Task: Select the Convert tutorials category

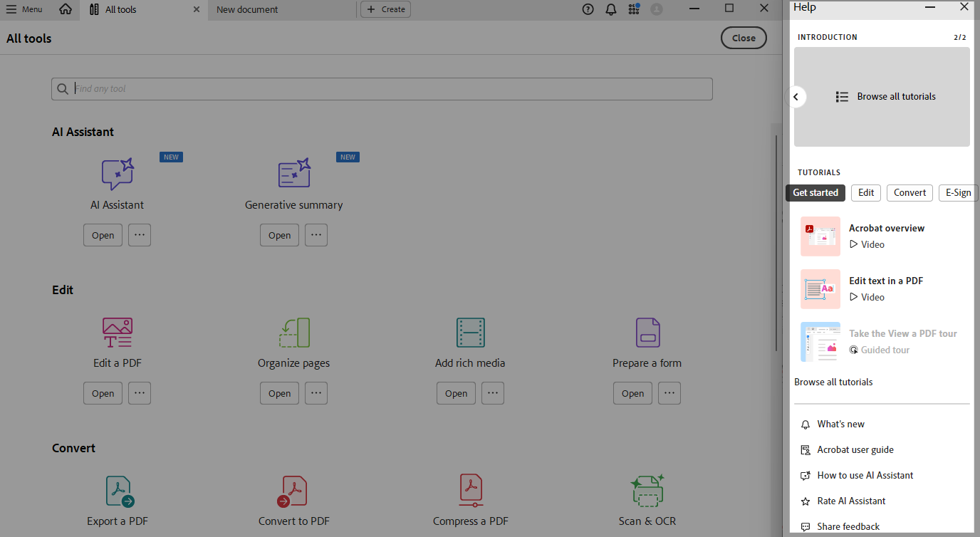Action: click(x=909, y=192)
